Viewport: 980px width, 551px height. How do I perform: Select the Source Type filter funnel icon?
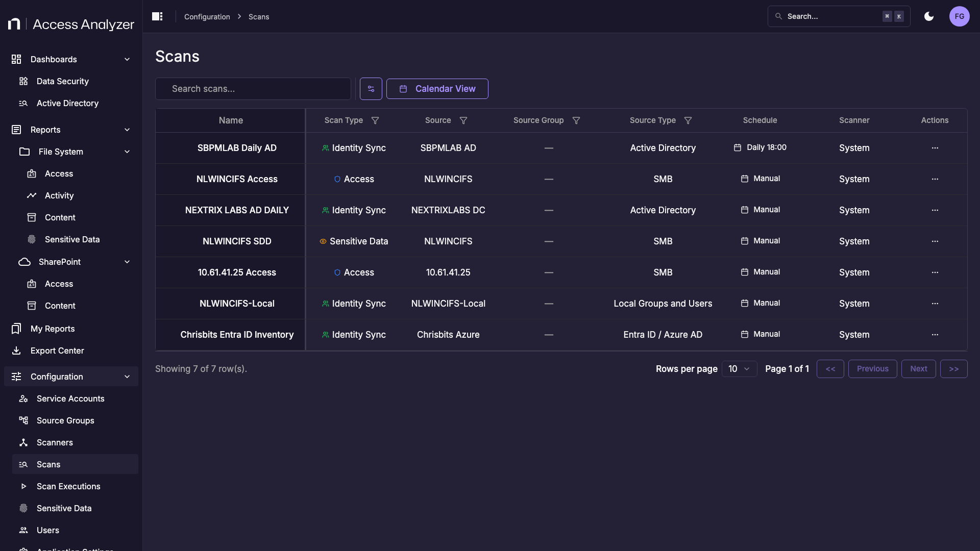tap(688, 120)
